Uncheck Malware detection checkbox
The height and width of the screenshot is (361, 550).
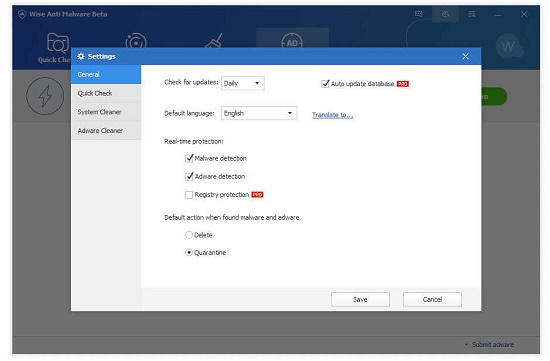(x=189, y=158)
